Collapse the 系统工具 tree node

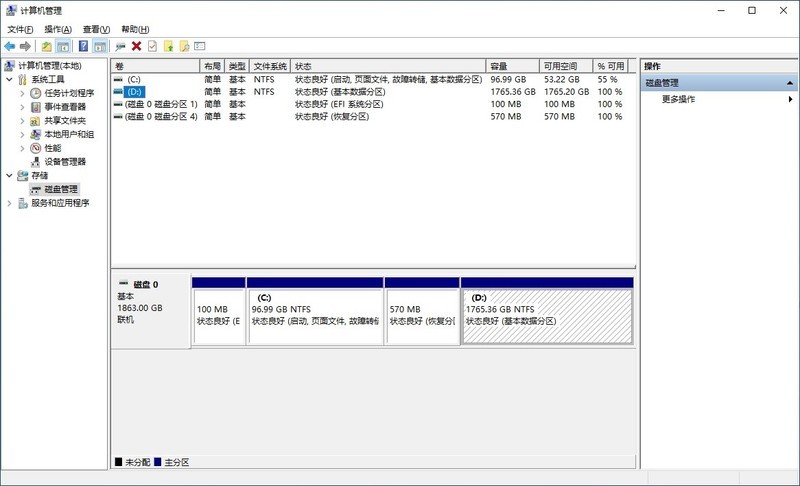pos(9,79)
